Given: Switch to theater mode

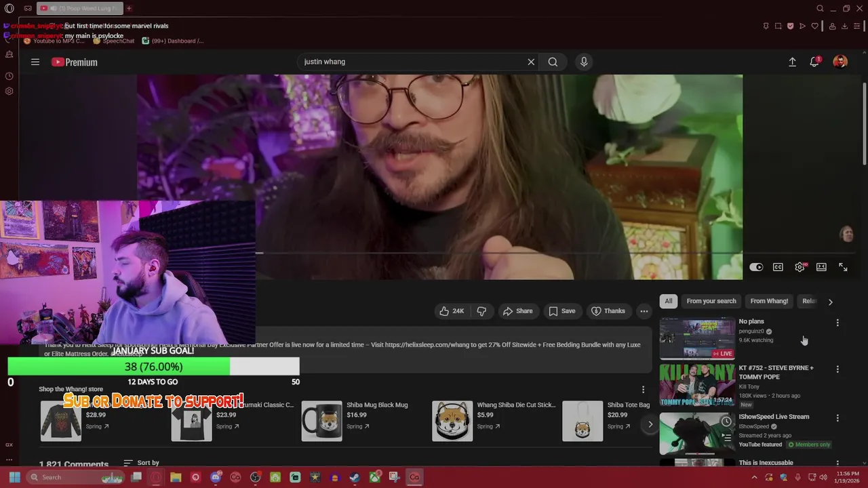Looking at the screenshot, I should pyautogui.click(x=821, y=267).
